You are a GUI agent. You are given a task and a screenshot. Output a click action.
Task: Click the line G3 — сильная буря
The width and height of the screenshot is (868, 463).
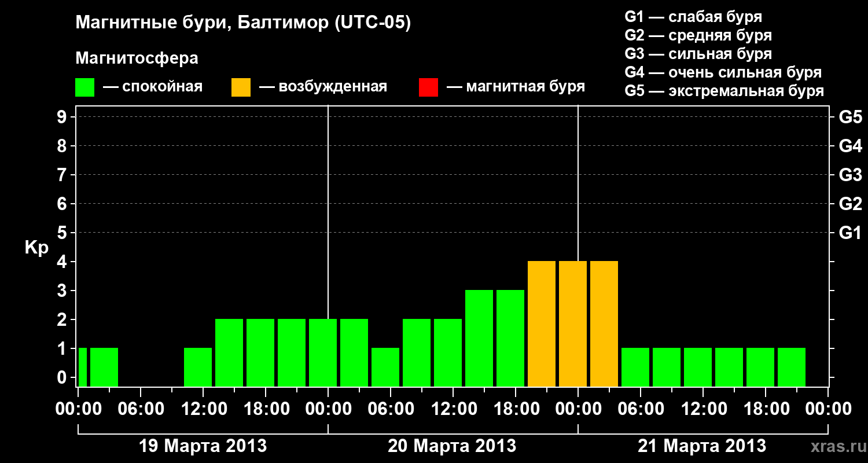pos(698,54)
